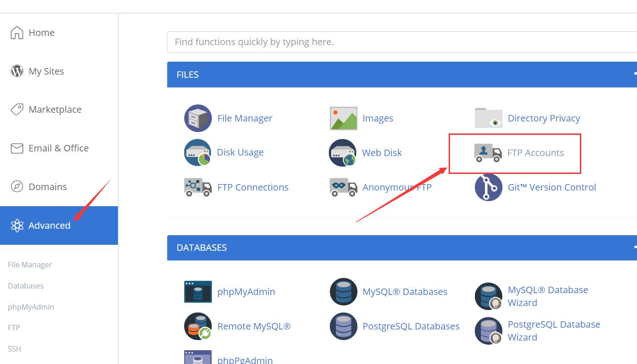Go to Home in the sidebar
This screenshot has width=637, height=364.
[x=41, y=33]
